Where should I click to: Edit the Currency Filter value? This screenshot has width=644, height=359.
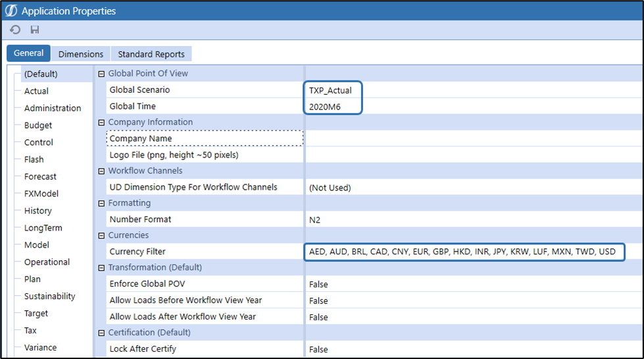point(462,252)
